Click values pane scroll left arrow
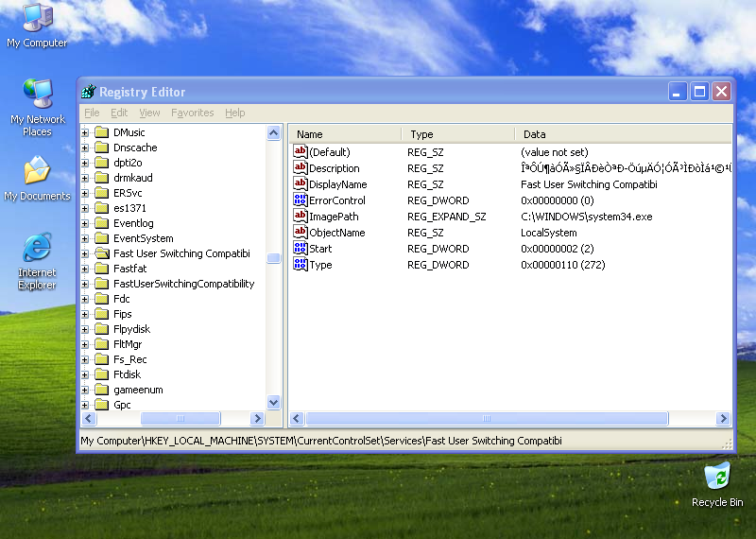Image resolution: width=756 pixels, height=539 pixels. coord(297,418)
